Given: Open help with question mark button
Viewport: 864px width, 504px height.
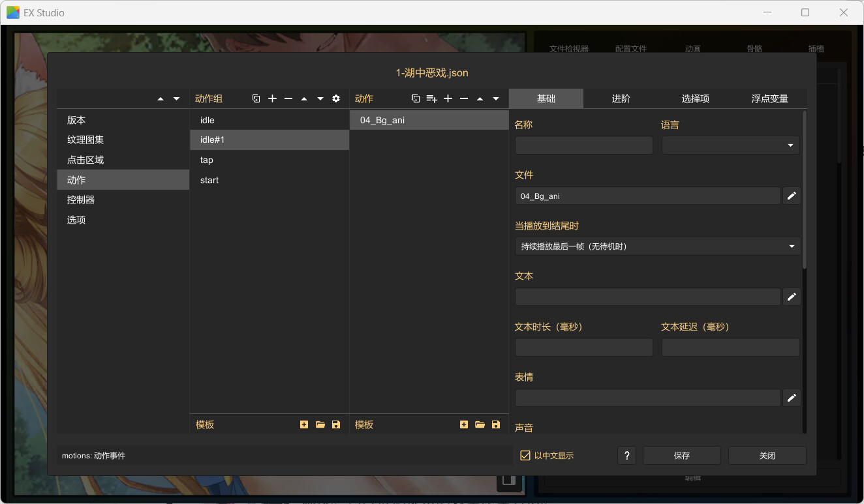Looking at the screenshot, I should tap(626, 456).
